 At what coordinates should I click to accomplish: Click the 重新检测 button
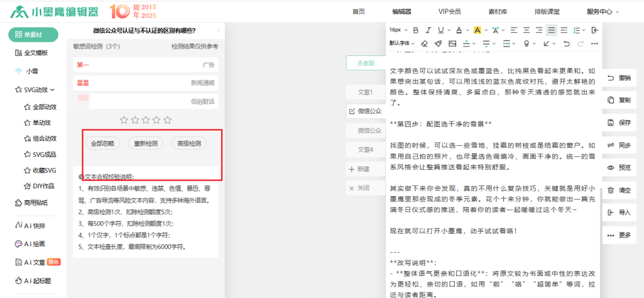pyautogui.click(x=145, y=143)
